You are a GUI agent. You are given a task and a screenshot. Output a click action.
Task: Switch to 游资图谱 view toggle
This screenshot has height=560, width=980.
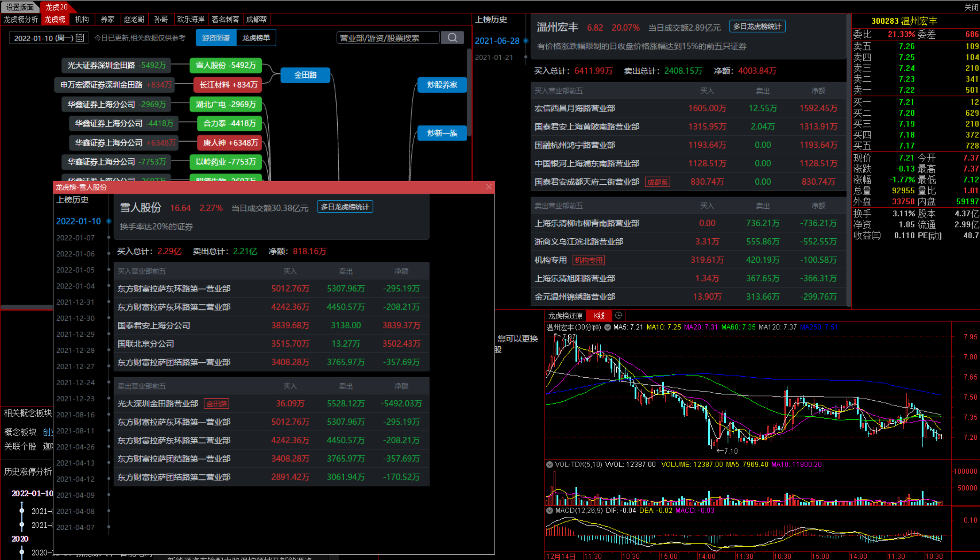(216, 38)
